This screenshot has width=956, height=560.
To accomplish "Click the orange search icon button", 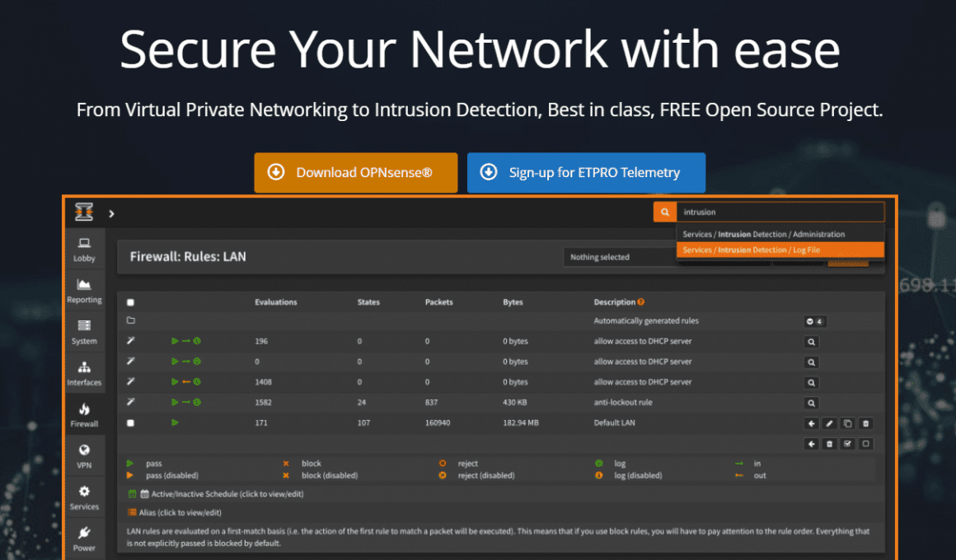I will coord(664,212).
